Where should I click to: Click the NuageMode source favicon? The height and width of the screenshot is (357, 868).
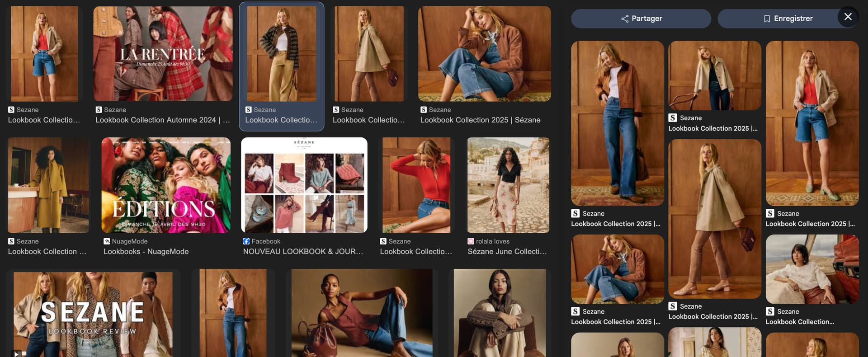107,241
